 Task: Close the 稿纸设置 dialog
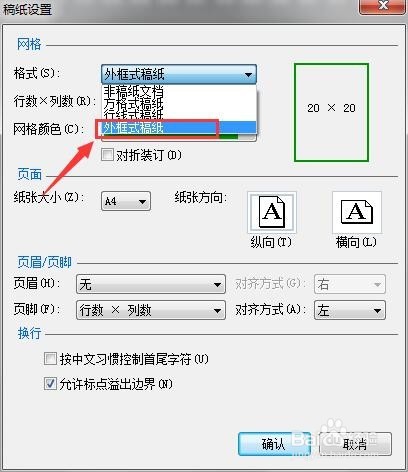click(383, 6)
